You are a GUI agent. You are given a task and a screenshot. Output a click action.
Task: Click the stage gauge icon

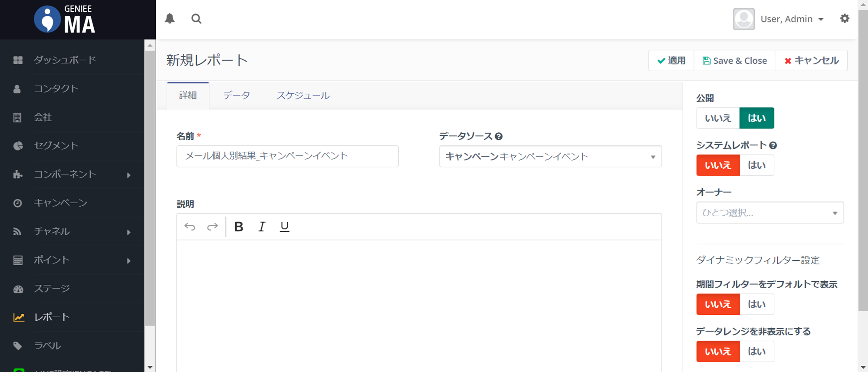(x=18, y=289)
